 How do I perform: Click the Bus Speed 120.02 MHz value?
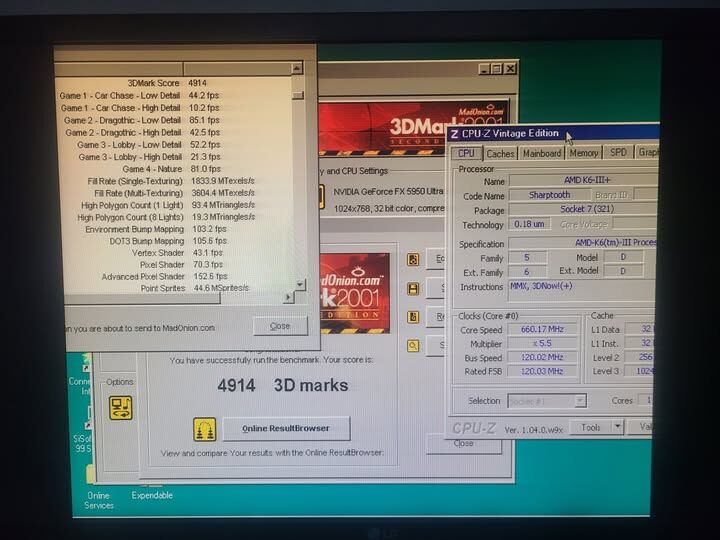click(x=542, y=357)
